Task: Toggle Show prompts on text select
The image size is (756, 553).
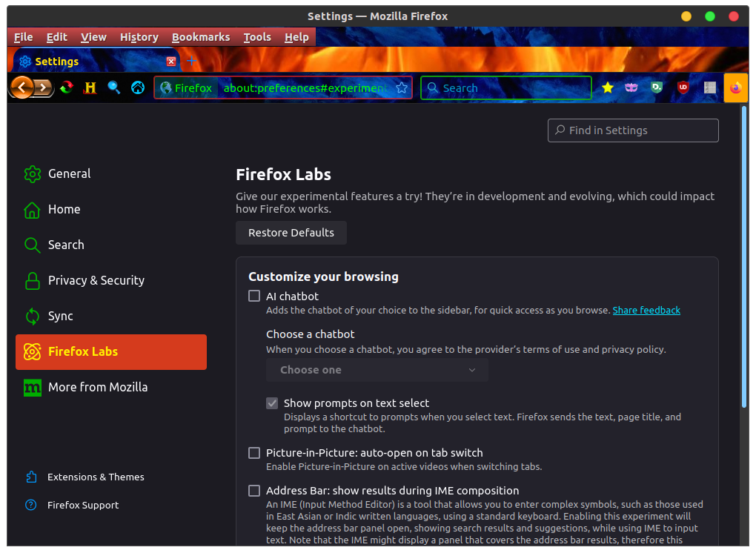Action: (272, 403)
